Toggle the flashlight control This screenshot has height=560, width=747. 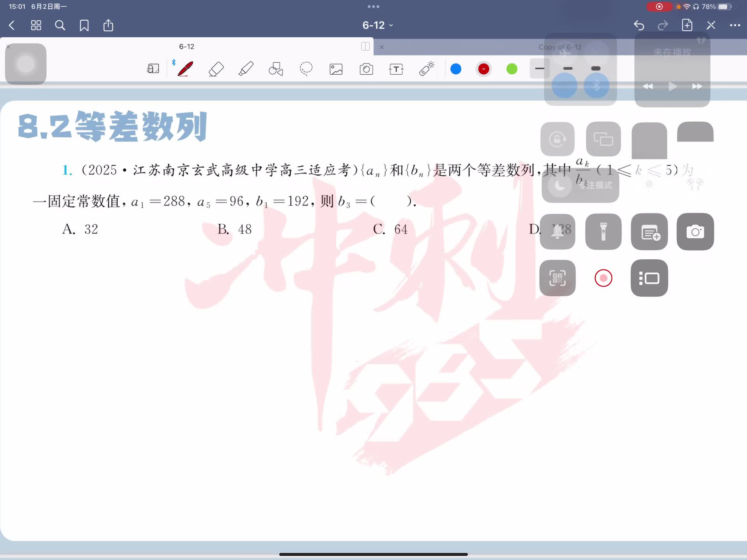pos(603,232)
